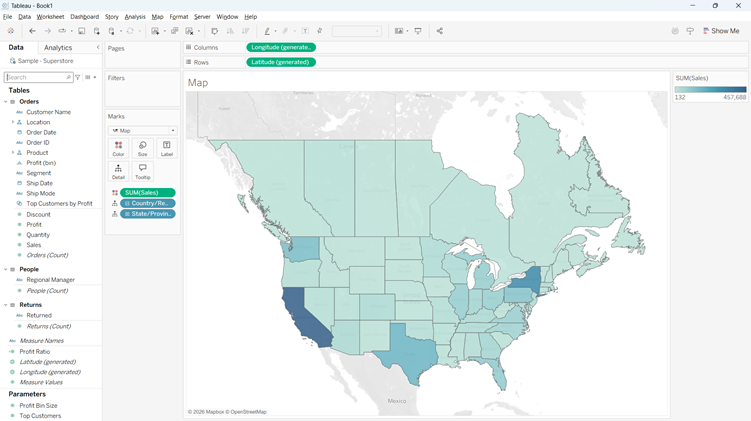The height and width of the screenshot is (421, 751).
Task: Collapse the Data pane with the arrow
Action: (98, 47)
